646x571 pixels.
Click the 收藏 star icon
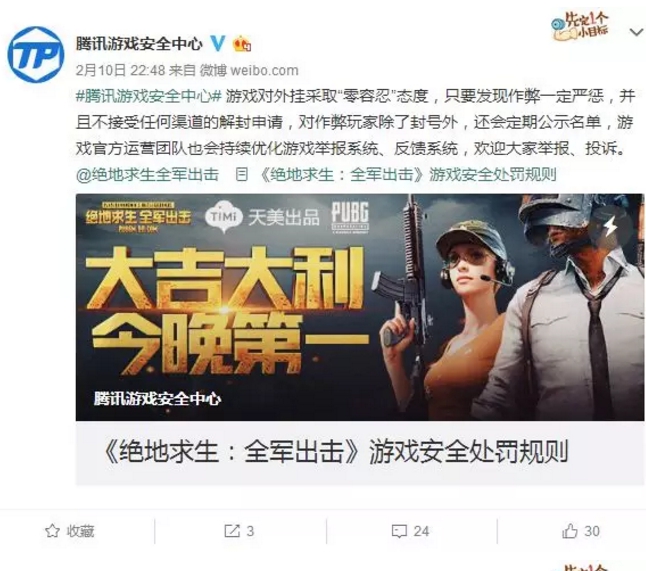[53, 531]
